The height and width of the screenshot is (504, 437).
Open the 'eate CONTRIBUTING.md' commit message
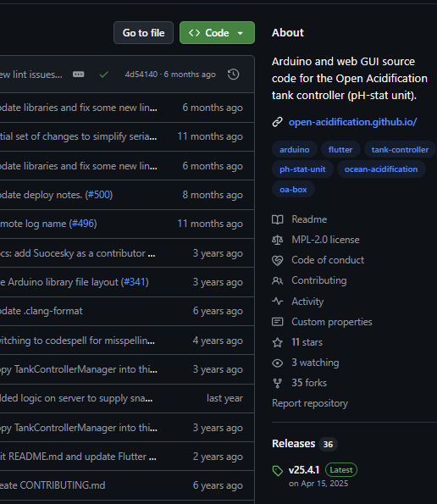point(53,485)
